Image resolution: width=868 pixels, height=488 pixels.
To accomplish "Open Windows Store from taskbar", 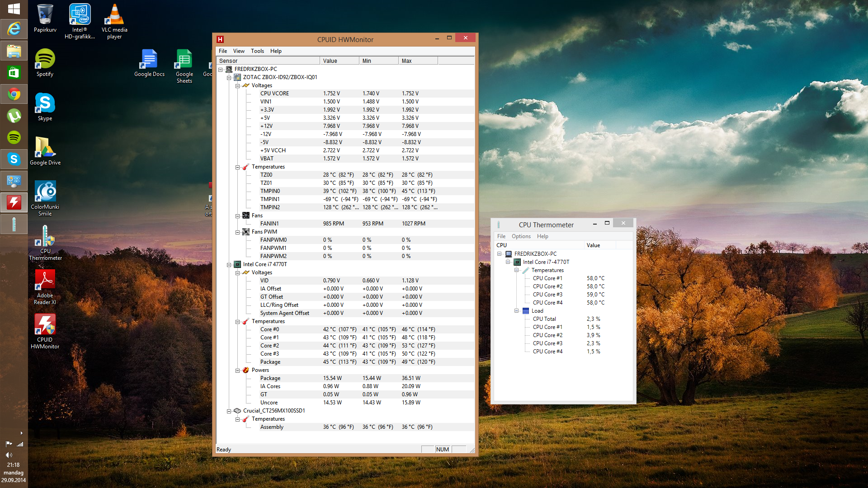I will pyautogui.click(x=14, y=72).
